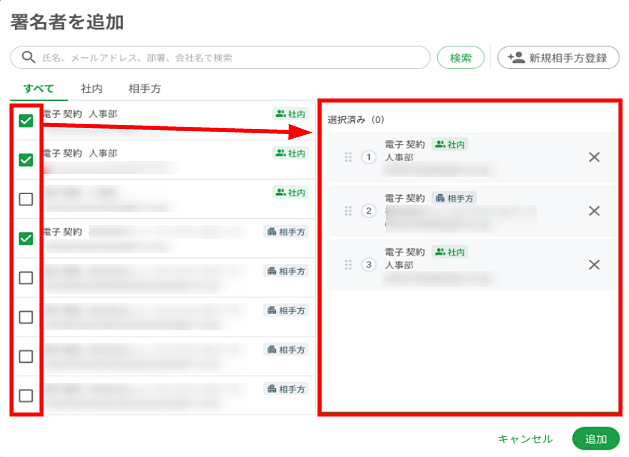The image size is (629, 457).
Task: Click drag handle of signer 1
Action: click(x=348, y=157)
